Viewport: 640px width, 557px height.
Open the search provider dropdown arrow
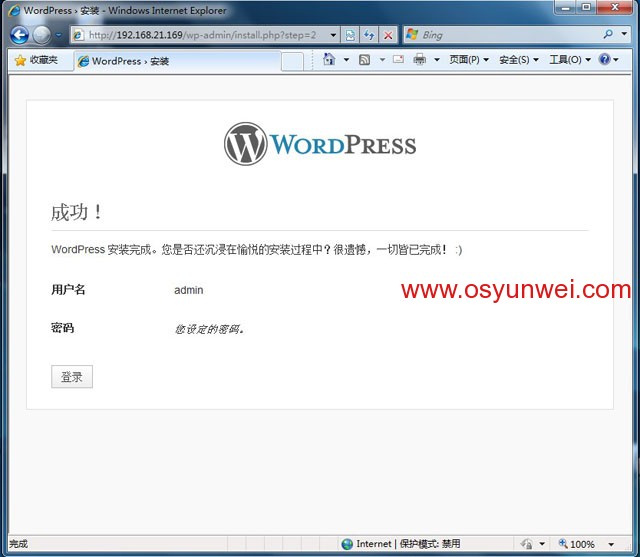(x=624, y=34)
